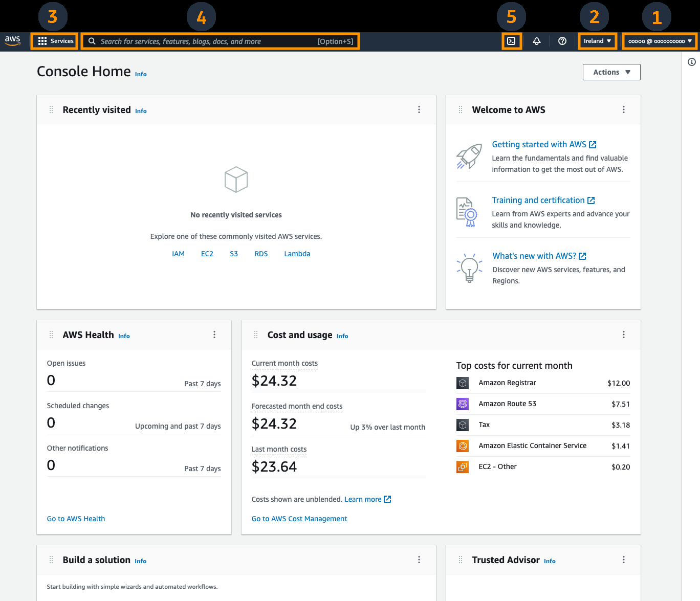This screenshot has height=601, width=700.
Task: Open the Recently visited widget options menu
Action: click(419, 109)
